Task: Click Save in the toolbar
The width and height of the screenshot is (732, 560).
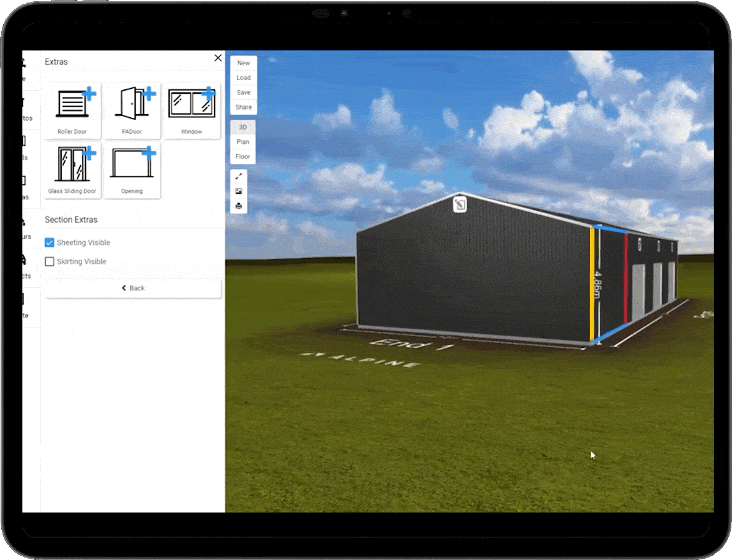Action: 244,93
